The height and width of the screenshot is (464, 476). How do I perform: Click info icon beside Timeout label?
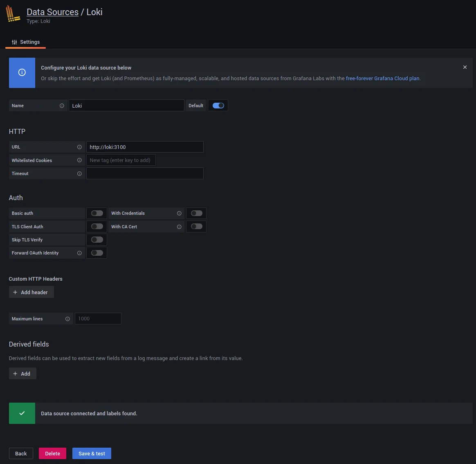click(x=79, y=174)
